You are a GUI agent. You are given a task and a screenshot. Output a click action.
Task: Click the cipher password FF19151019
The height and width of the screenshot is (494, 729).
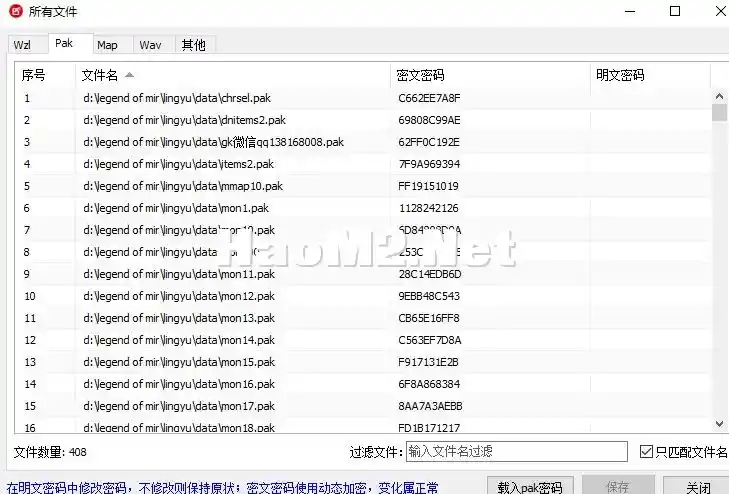(428, 186)
